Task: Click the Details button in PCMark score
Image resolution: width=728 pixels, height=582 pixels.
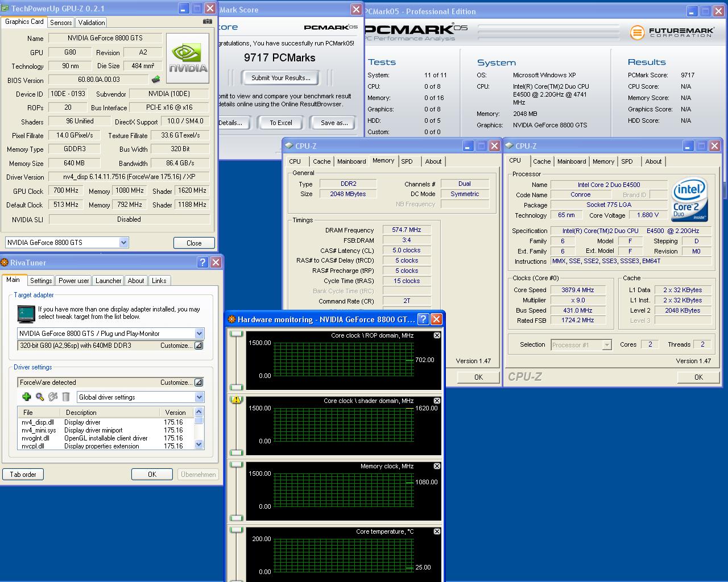Action: (233, 123)
